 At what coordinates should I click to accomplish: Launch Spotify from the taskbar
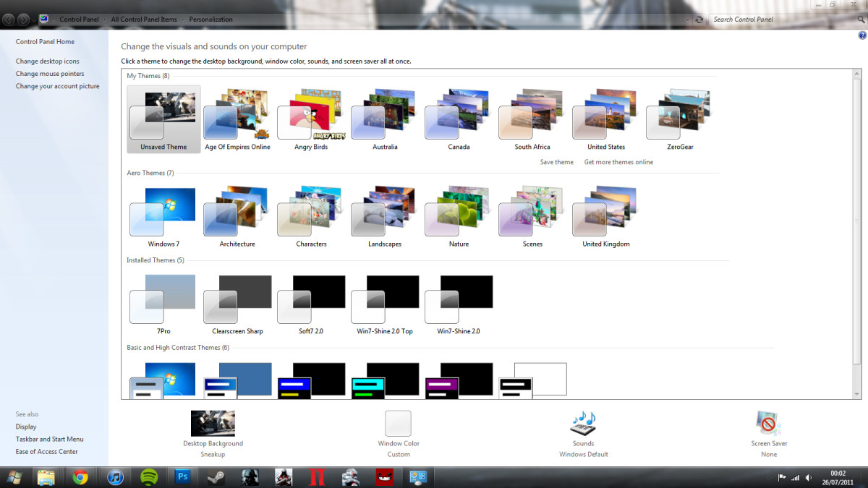[x=148, y=476]
